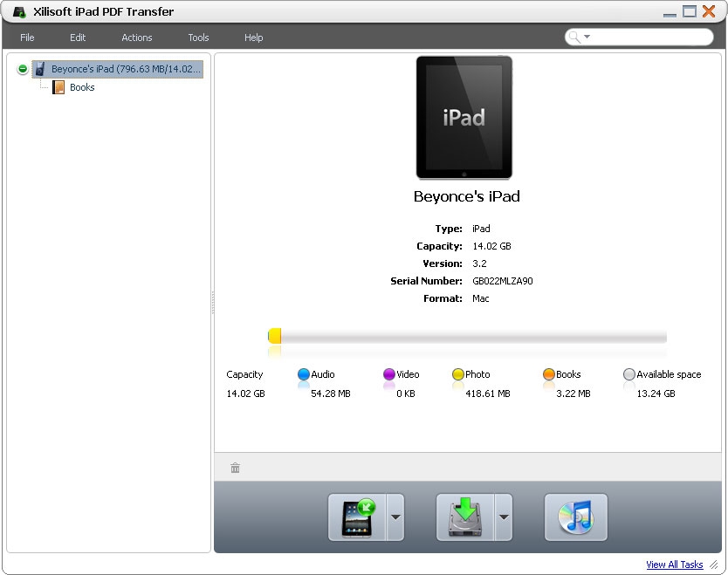The image size is (728, 575).
Task: Click the View All Tasks link
Action: [674, 565]
